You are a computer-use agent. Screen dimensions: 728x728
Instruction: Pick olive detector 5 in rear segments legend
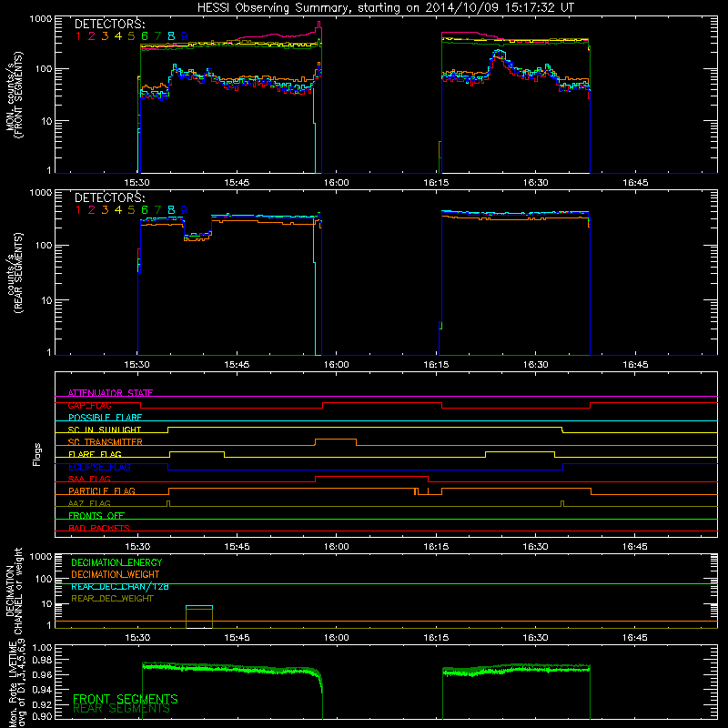click(x=131, y=210)
